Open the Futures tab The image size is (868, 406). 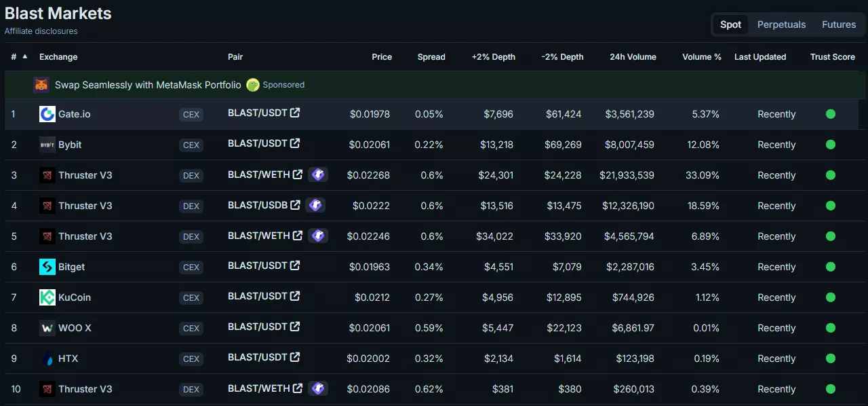click(x=839, y=24)
